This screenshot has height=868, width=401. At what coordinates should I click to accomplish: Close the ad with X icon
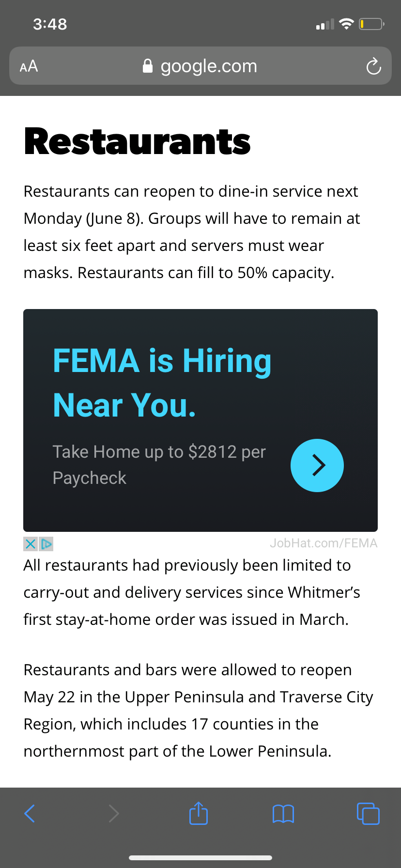31,544
